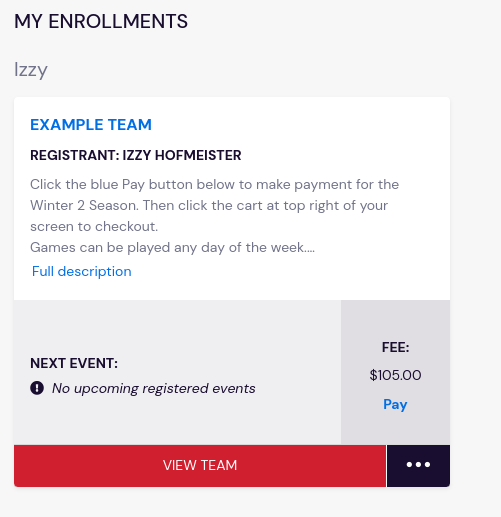Screen dimensions: 501x517
Task: Expand the Full description link
Action: (82, 271)
